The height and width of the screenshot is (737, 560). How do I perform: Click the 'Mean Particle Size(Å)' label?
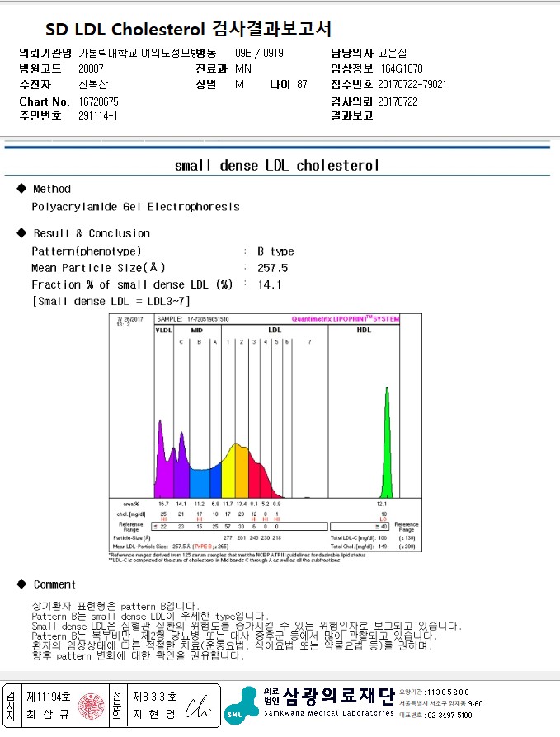tap(98, 268)
